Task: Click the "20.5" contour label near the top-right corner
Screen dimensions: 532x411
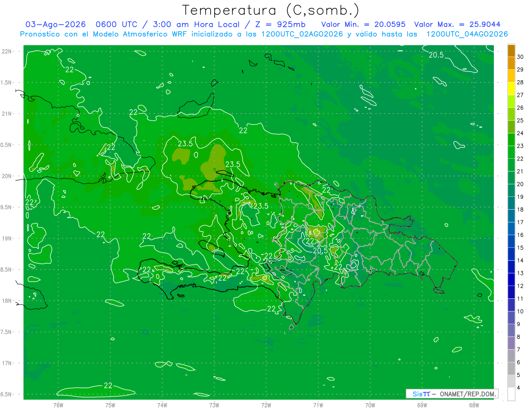Action: point(436,55)
